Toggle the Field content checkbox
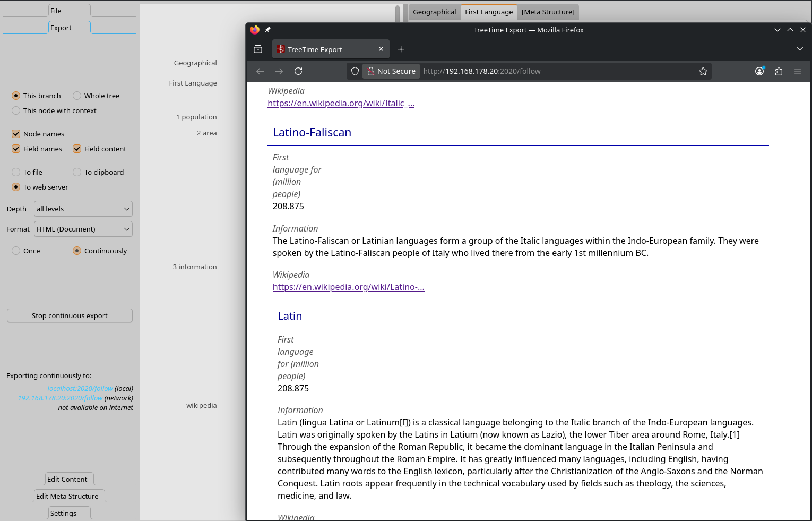 coord(77,149)
